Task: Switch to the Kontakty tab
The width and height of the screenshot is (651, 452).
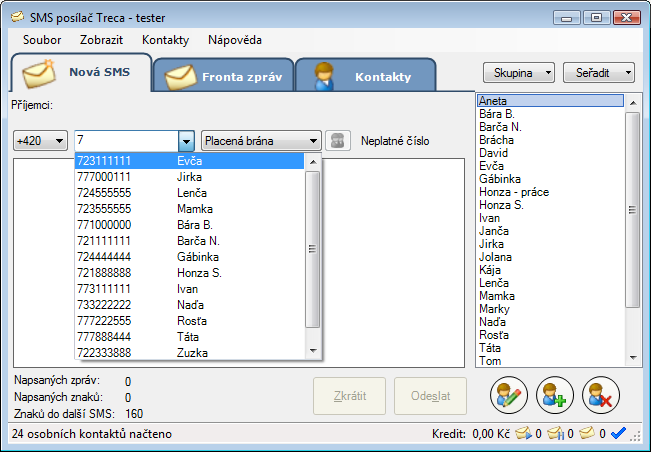Action: (365, 75)
